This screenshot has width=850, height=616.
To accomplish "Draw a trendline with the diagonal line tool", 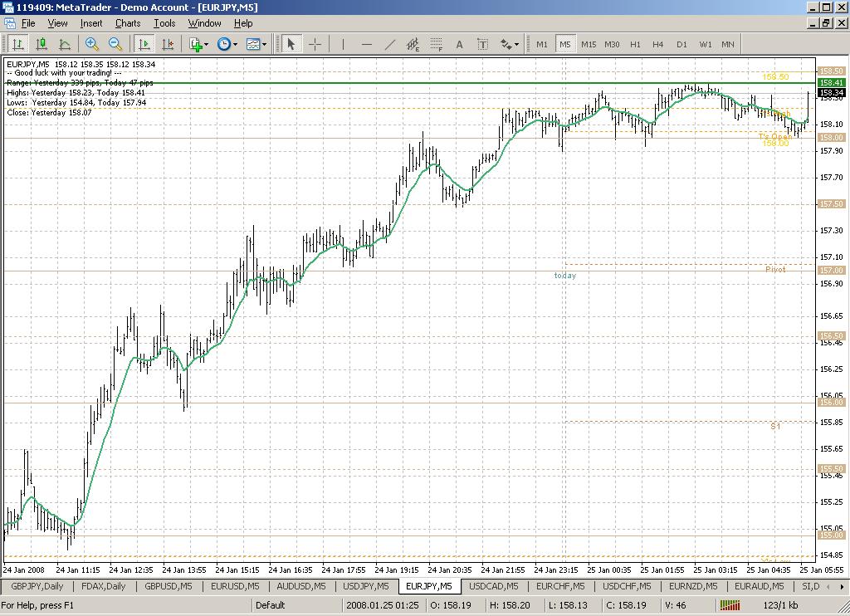I will pos(390,44).
